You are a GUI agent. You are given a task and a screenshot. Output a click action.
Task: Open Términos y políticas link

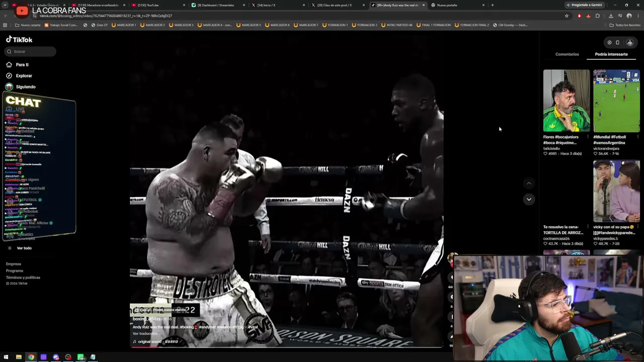pyautogui.click(x=23, y=278)
